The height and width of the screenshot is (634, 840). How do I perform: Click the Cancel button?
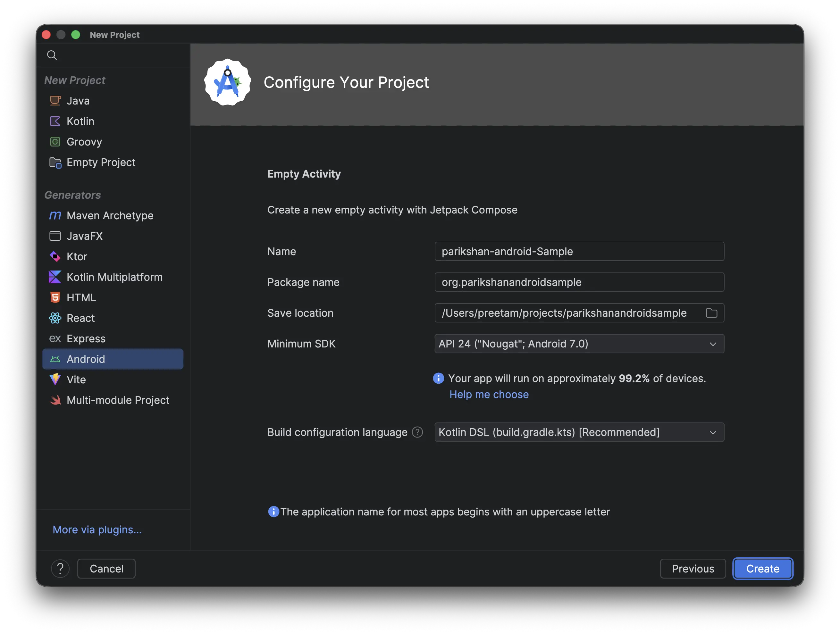pos(106,568)
